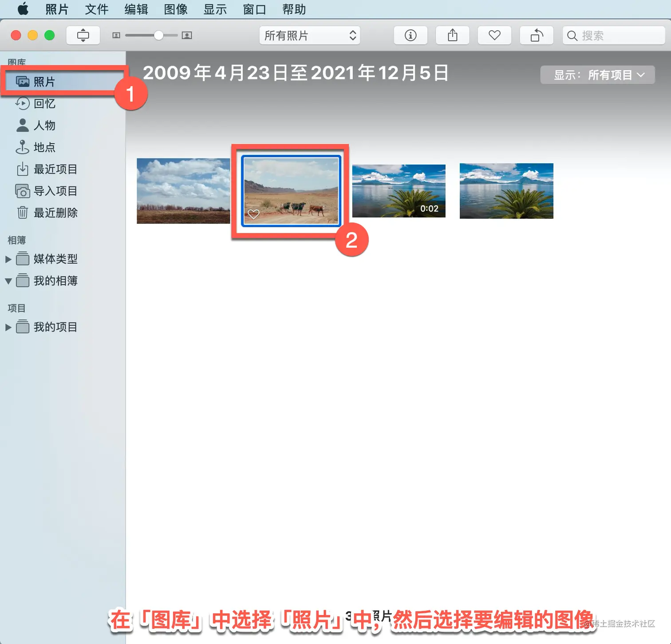Viewport: 671px width, 644px height.
Task: Open the 显示 menu
Action: (215, 9)
